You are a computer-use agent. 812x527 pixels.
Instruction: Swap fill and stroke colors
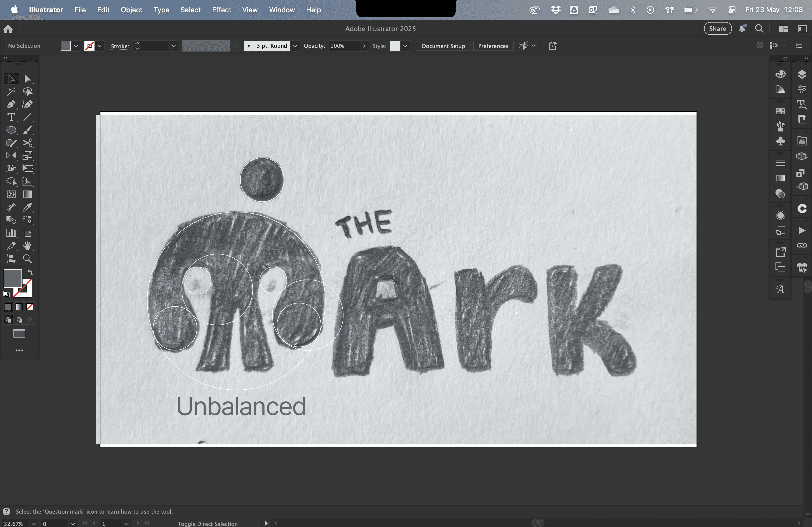click(30, 272)
